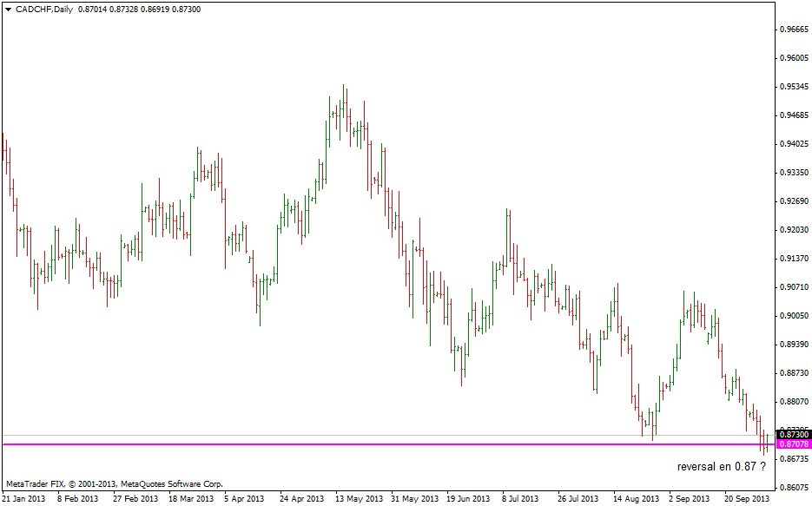Click the CADCHF,Daily chart title text

click(44, 9)
